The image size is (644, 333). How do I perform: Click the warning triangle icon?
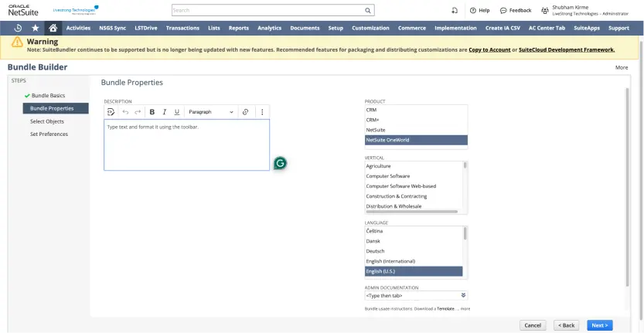point(17,42)
